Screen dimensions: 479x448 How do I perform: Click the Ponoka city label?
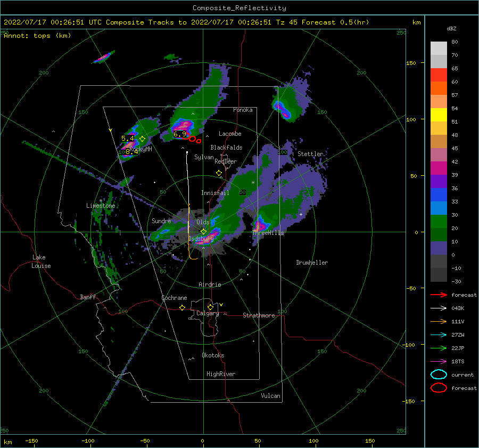click(243, 110)
